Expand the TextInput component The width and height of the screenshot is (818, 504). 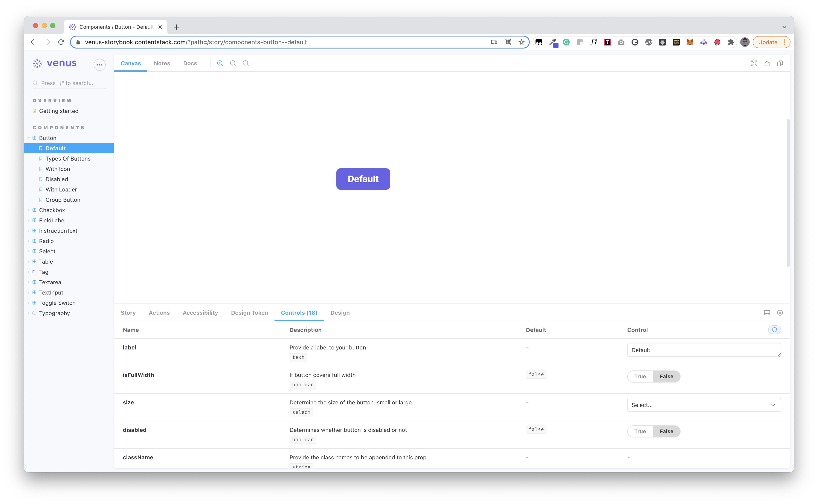(x=29, y=292)
